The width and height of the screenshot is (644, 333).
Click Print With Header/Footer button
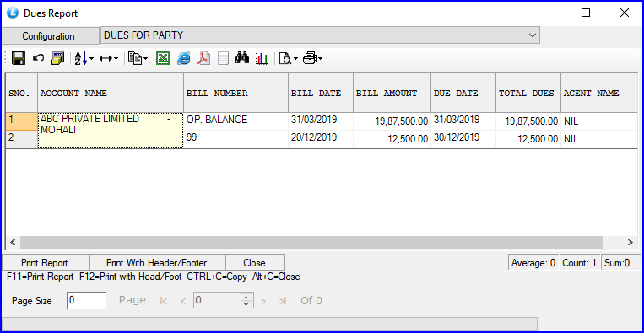pos(157,262)
